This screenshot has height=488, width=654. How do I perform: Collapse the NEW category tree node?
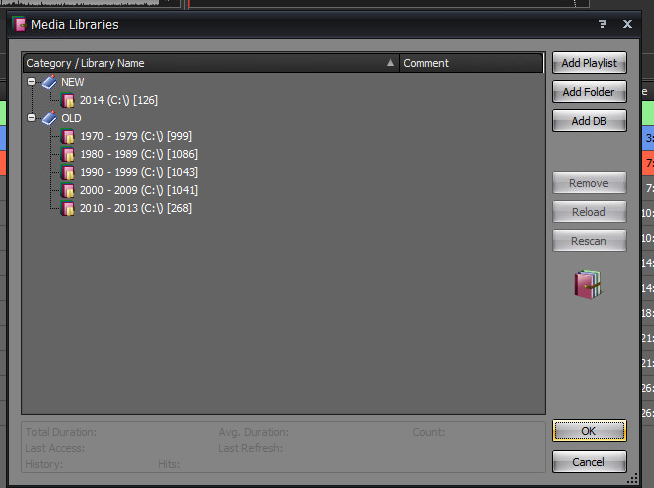(32, 82)
